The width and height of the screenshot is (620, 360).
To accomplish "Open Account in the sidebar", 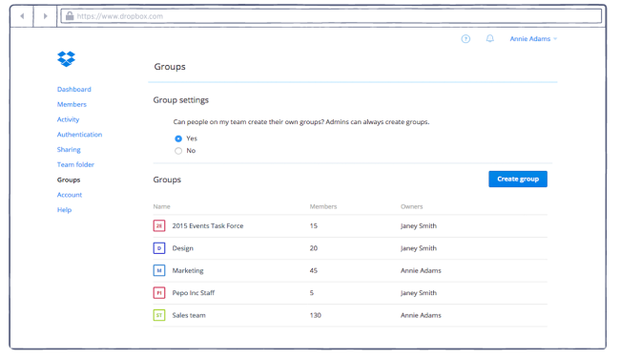I will tap(70, 195).
